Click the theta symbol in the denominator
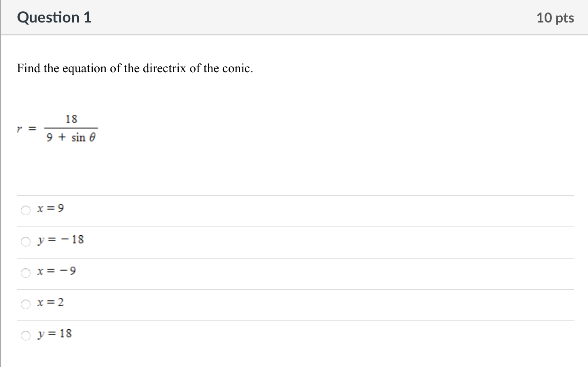Screen dimensions: 588x367 (x=92, y=138)
